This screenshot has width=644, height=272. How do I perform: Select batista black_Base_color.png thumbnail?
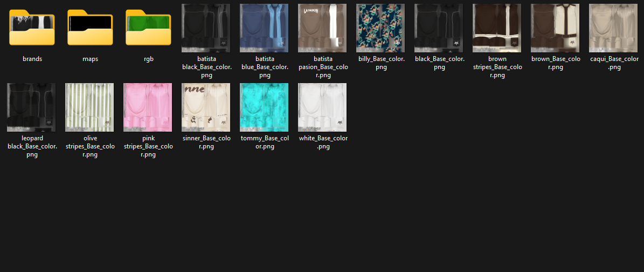tap(206, 28)
